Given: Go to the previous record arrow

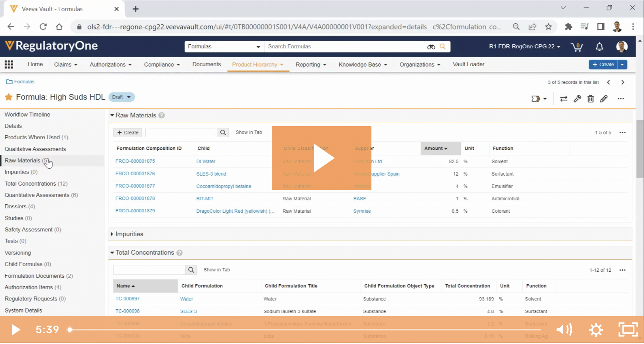Looking at the screenshot, I should 609,82.
